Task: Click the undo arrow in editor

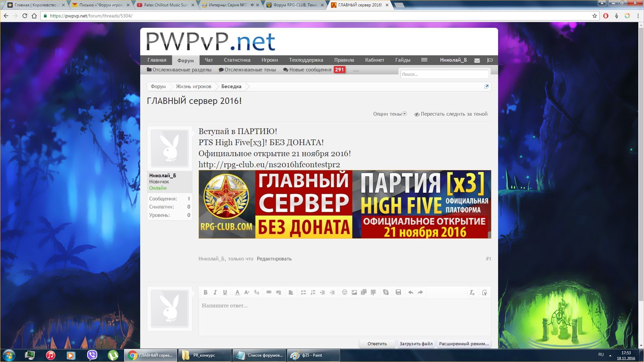Action: pos(411,292)
